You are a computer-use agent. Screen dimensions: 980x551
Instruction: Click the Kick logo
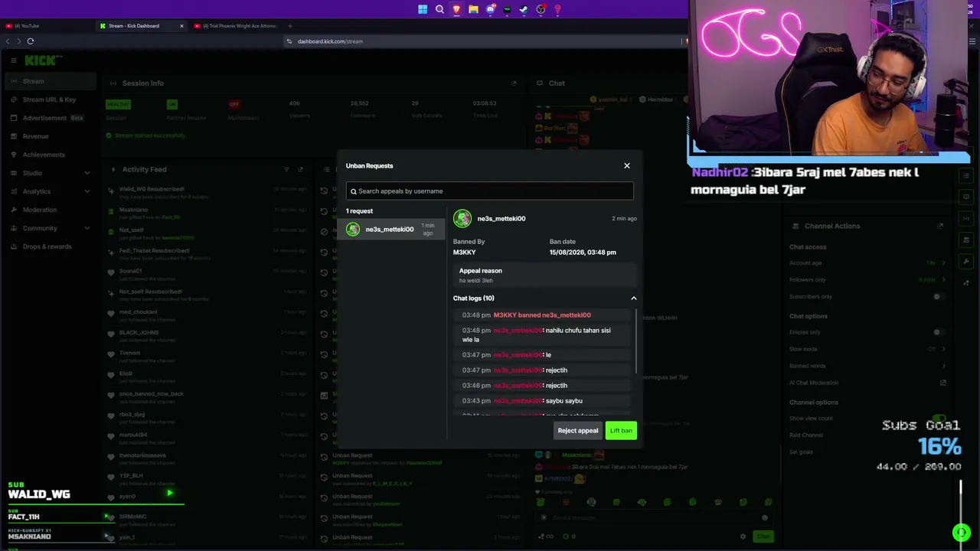(x=43, y=60)
